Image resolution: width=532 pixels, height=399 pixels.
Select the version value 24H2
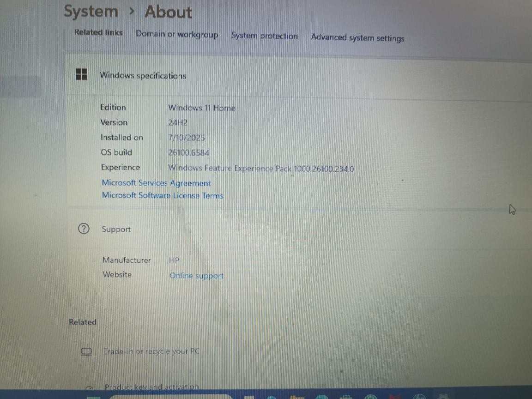pos(178,122)
